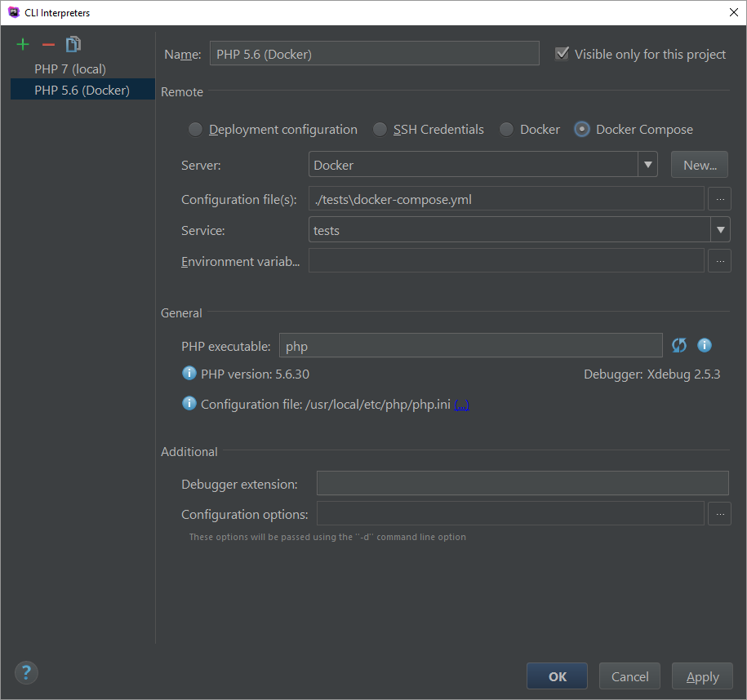
Task: Close the CLI Interpreters dialog
Action: point(734,12)
